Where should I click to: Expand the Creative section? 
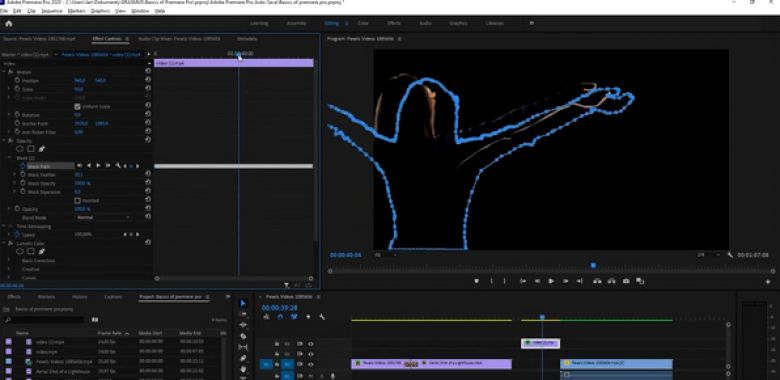tap(9, 269)
